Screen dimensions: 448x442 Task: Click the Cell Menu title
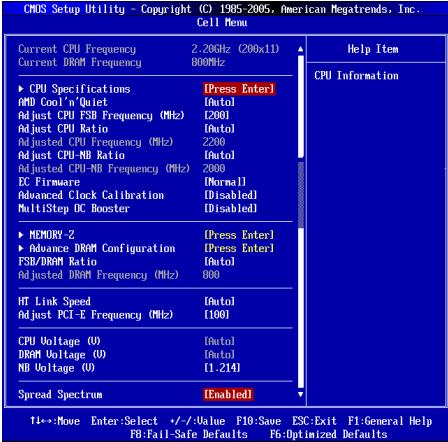point(222,23)
